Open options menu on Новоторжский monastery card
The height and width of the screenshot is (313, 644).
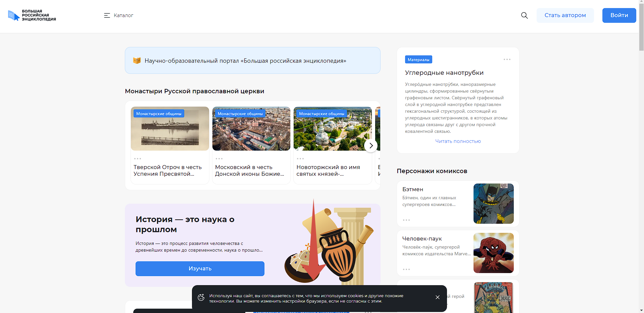point(301,158)
